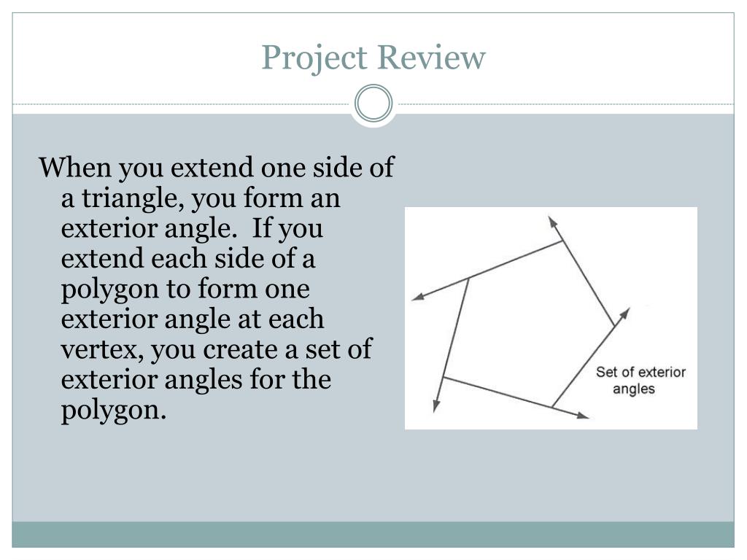
Task: Select the polygon exterior angles diagram
Action: 551,318
